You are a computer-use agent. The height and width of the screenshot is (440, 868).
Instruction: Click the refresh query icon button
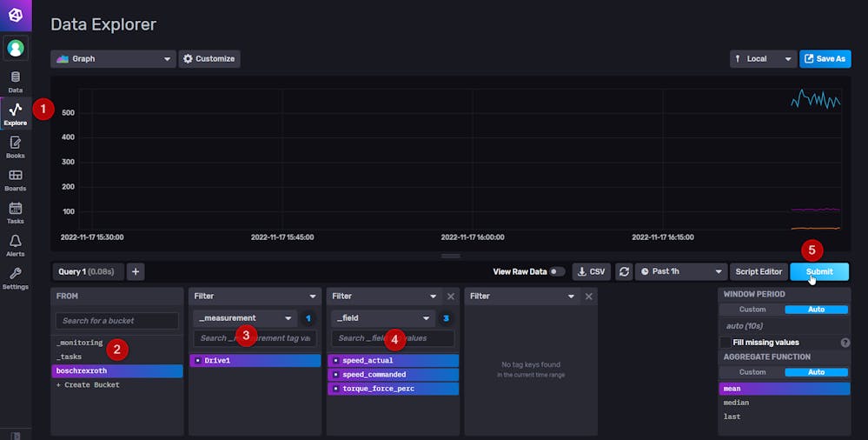tap(624, 271)
